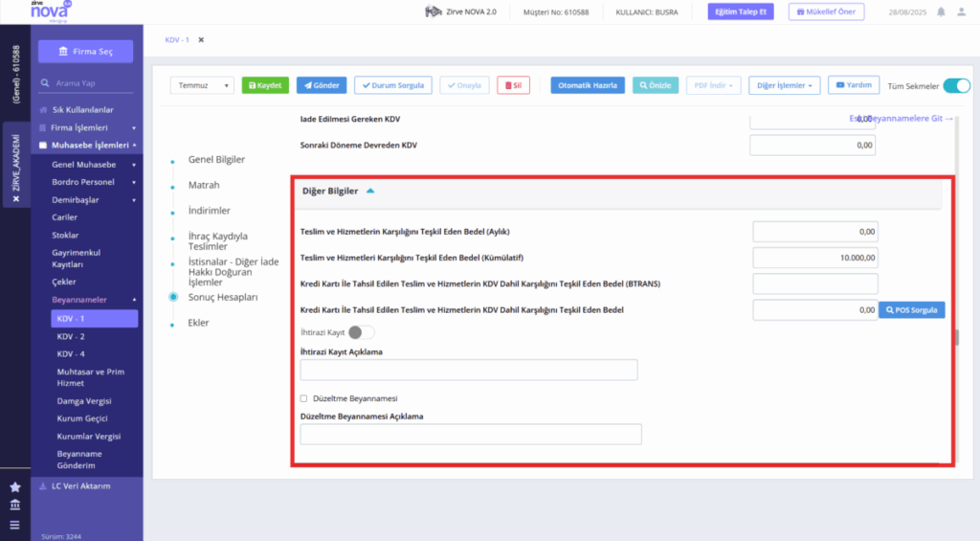Expand the Firma İşlemleri menu
The image size is (980, 541).
(134, 128)
